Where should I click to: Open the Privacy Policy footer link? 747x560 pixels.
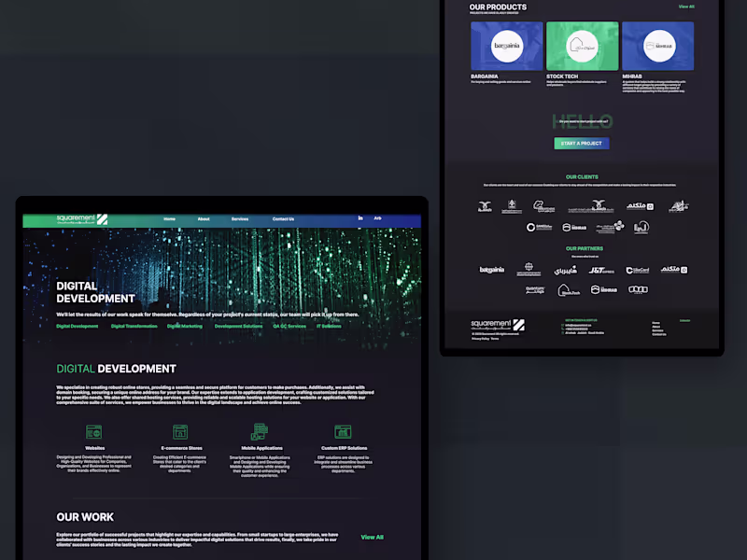coord(480,339)
